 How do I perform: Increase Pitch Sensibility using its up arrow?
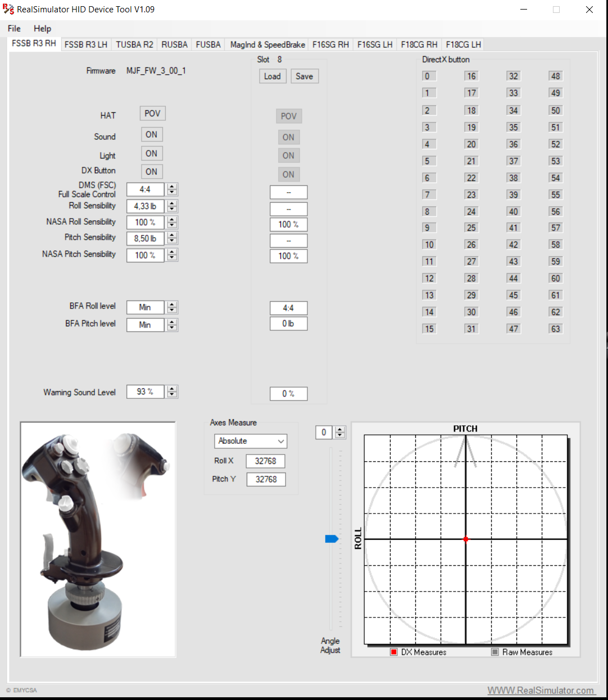(173, 235)
